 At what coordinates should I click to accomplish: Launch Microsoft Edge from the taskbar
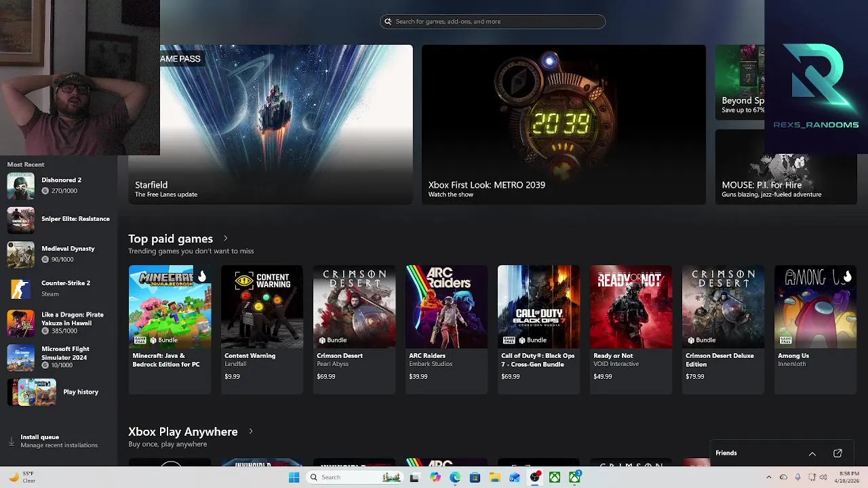(x=455, y=477)
